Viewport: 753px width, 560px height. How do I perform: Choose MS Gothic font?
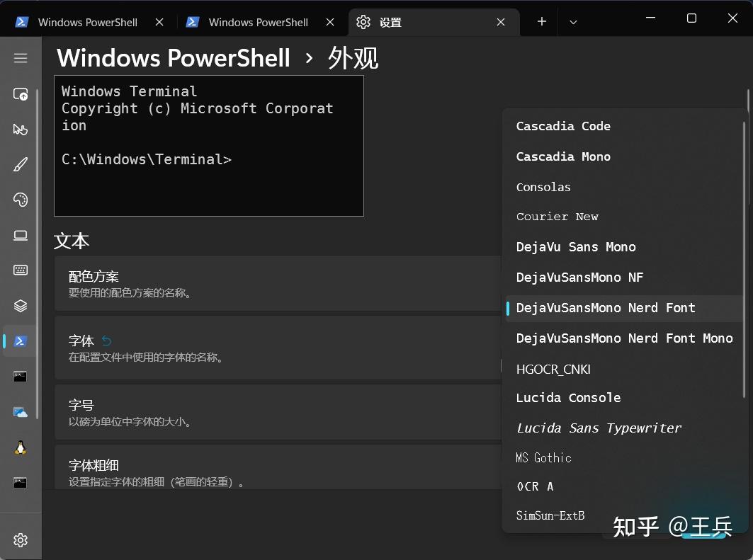coord(623,458)
